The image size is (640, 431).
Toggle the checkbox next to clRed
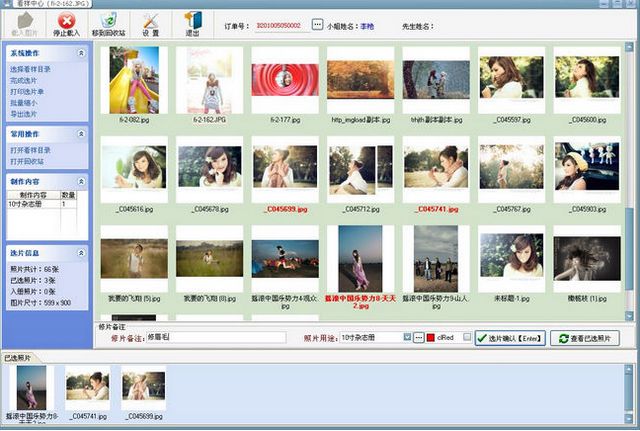point(467,338)
